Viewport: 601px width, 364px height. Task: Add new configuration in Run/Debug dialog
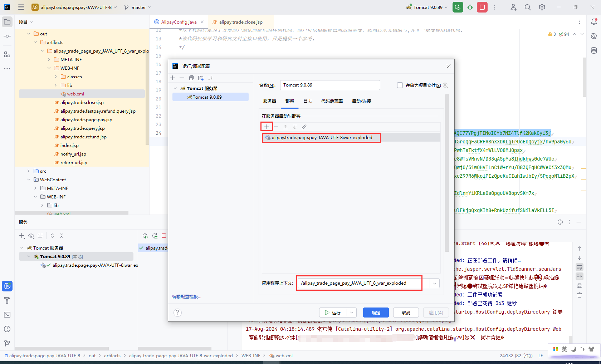[x=173, y=78]
